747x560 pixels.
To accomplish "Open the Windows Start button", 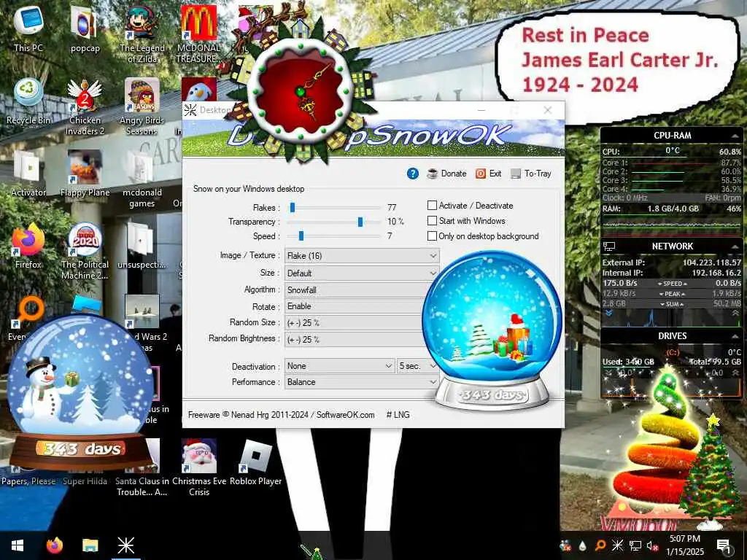I will (x=18, y=545).
